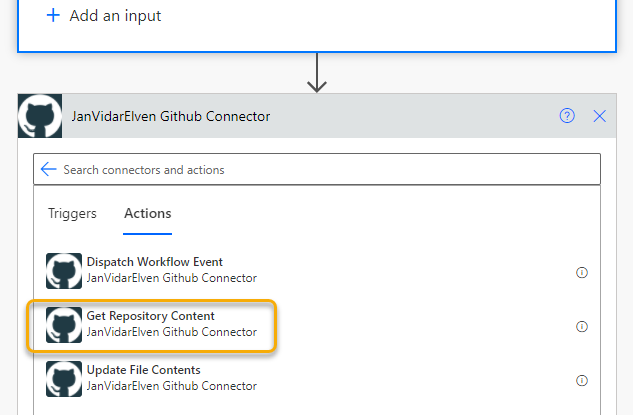The height and width of the screenshot is (415, 633).
Task: Click the Get Repository Content Github icon
Action: (64, 325)
